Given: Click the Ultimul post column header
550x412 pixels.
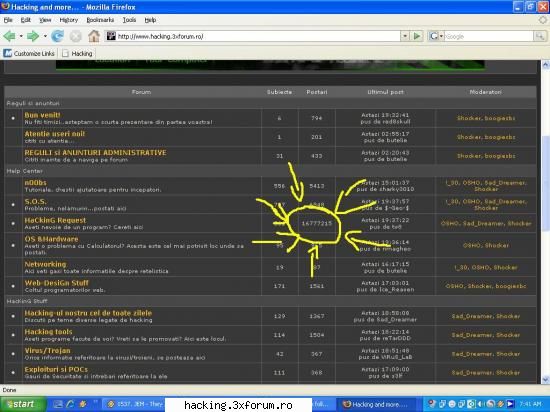Looking at the screenshot, I should click(x=385, y=92).
